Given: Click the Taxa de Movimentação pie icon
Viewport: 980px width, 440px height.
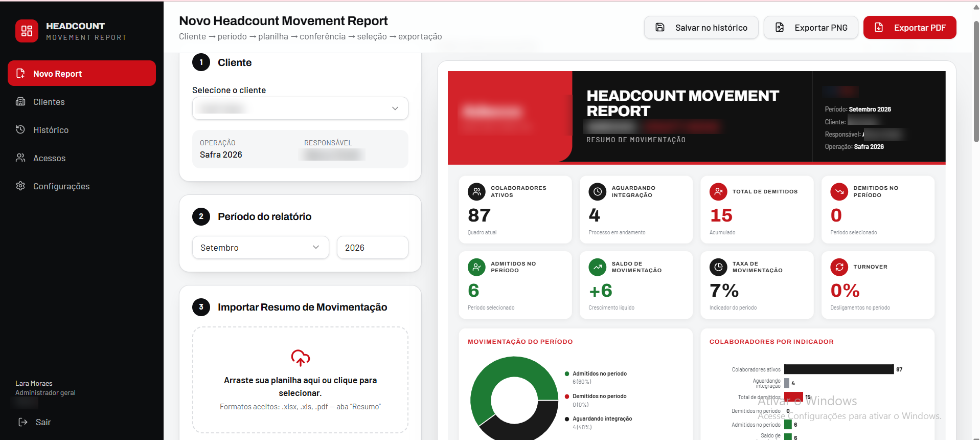Looking at the screenshot, I should pyautogui.click(x=718, y=267).
